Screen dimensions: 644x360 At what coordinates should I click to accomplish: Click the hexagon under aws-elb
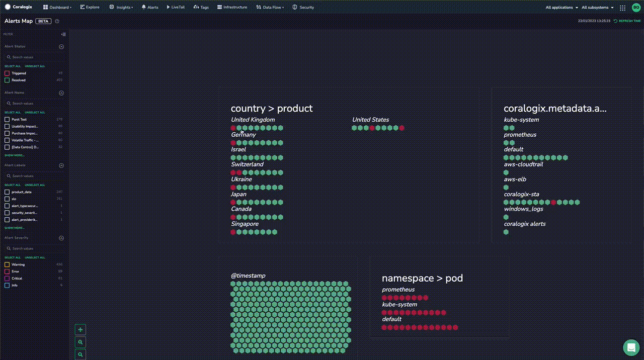point(506,188)
